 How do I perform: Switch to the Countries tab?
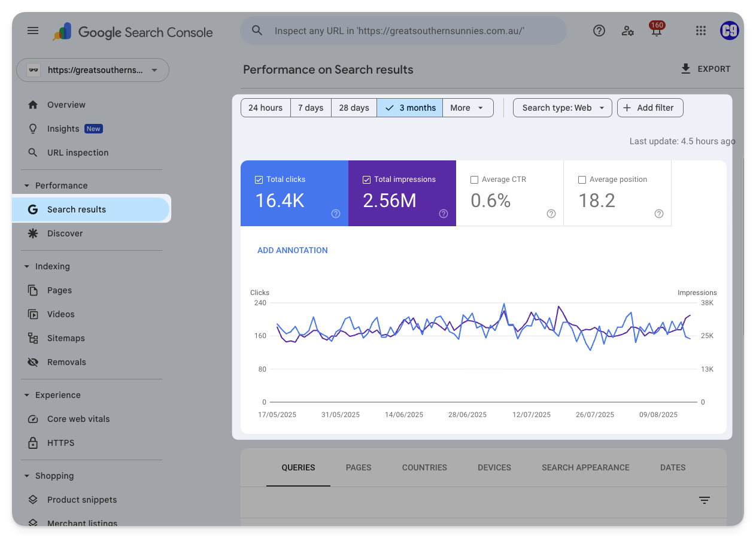424,467
